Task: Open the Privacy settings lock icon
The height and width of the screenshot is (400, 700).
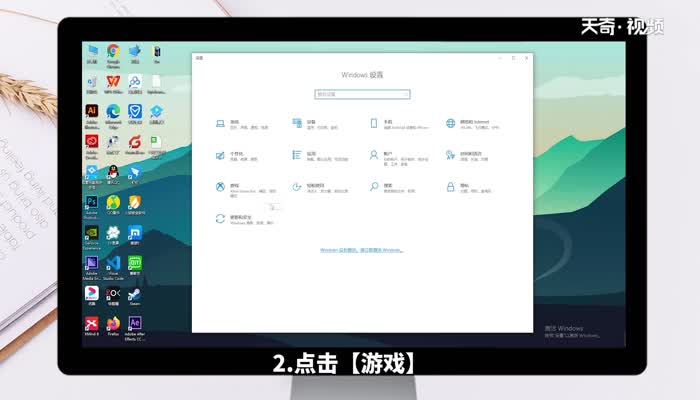Action: (469, 188)
